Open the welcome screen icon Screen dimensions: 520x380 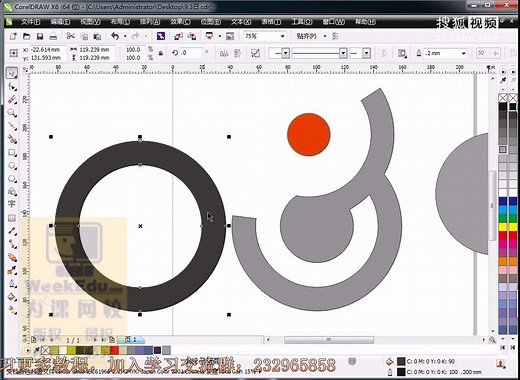point(230,36)
